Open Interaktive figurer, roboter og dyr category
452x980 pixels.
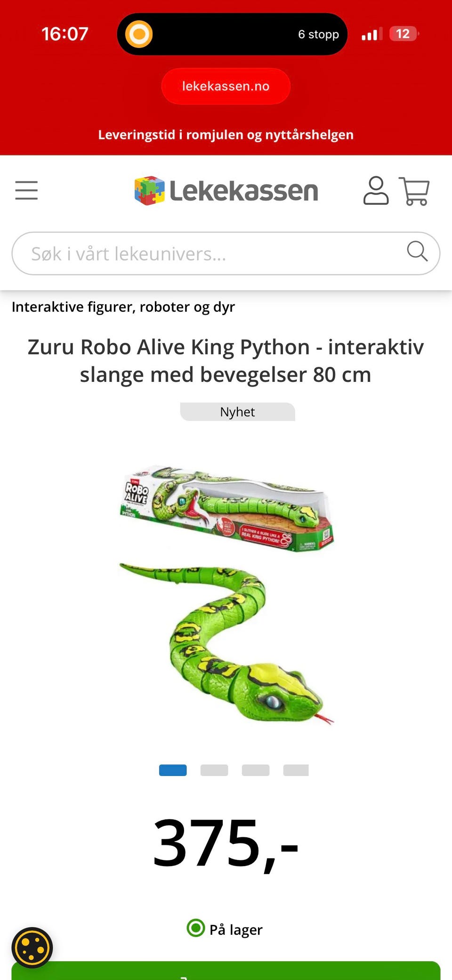(x=123, y=307)
